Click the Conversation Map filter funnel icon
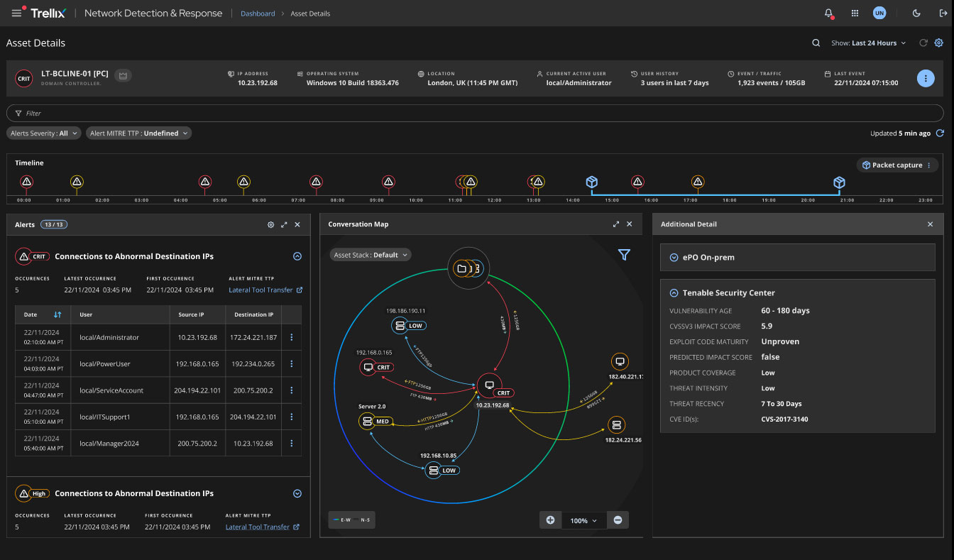Screen dimensions: 954x560 tap(624, 255)
